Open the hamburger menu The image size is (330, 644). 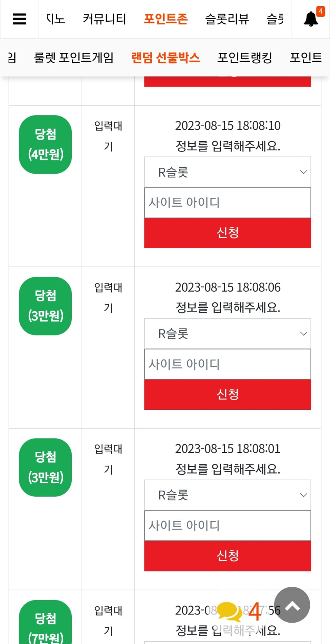coord(19,19)
